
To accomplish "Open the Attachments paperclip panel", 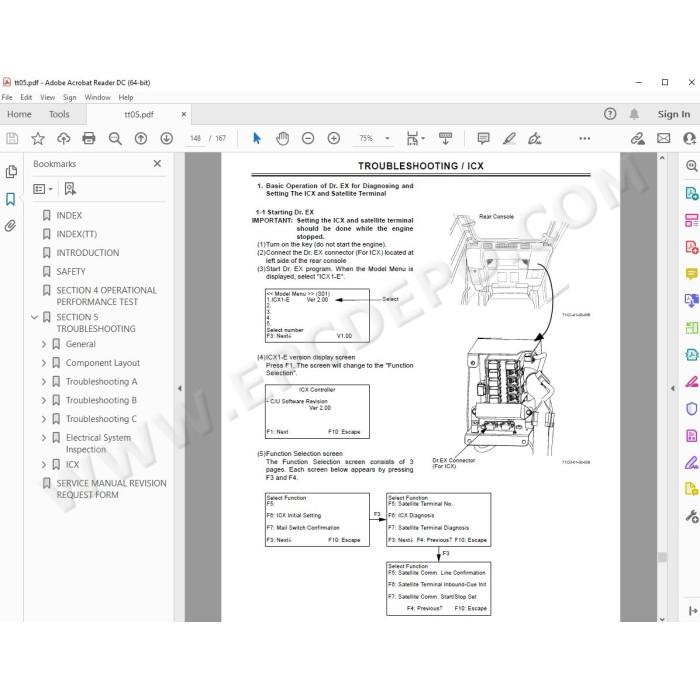I will tap(11, 226).
